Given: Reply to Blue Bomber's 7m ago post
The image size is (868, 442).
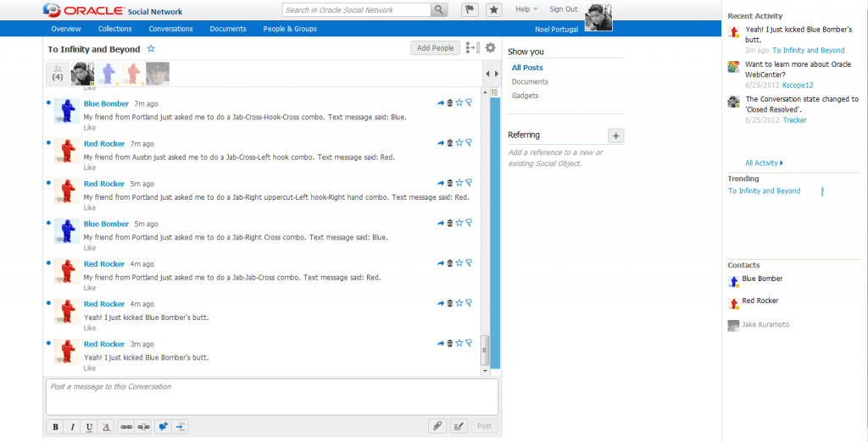Looking at the screenshot, I should pyautogui.click(x=441, y=103).
